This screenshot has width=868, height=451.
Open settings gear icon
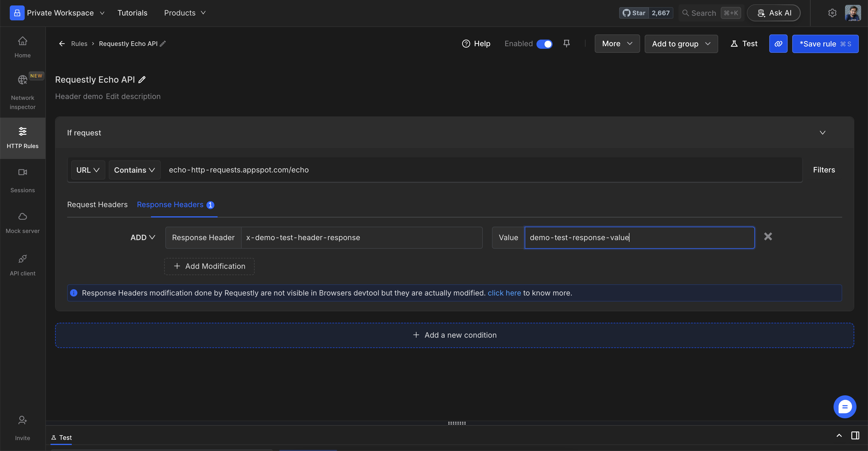[832, 13]
